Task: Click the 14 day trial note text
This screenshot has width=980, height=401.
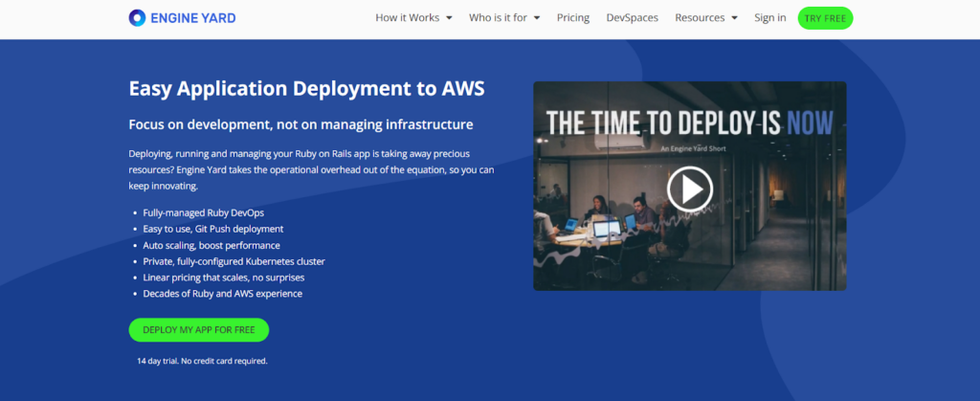Action: coord(203,361)
